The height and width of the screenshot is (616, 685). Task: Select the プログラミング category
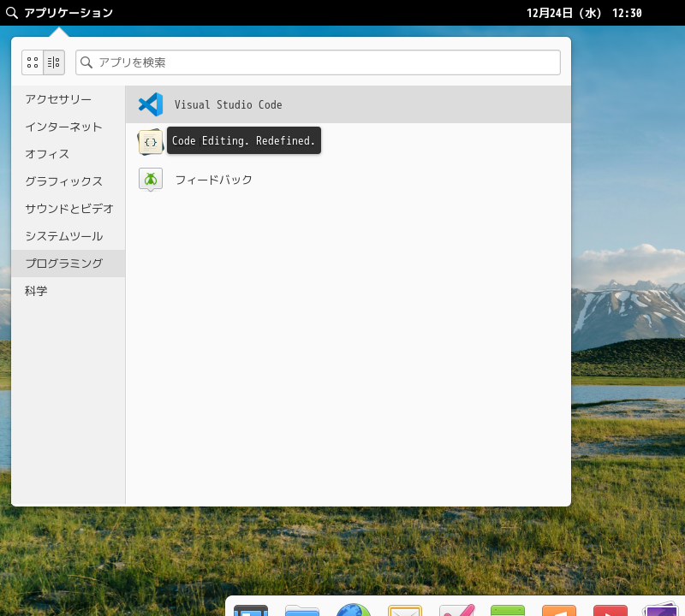[x=68, y=264]
